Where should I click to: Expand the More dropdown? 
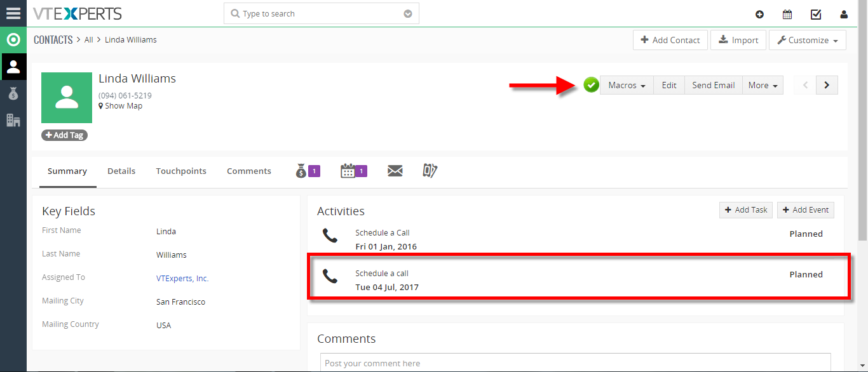(763, 85)
